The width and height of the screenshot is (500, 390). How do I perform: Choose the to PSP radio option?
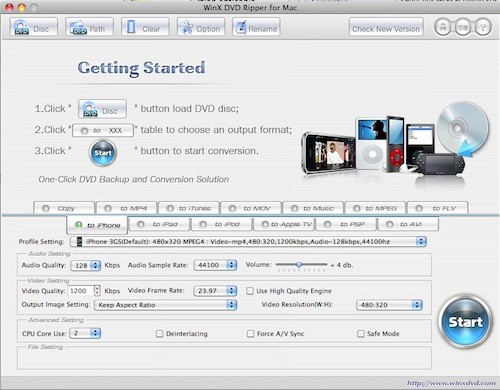pyautogui.click(x=327, y=224)
